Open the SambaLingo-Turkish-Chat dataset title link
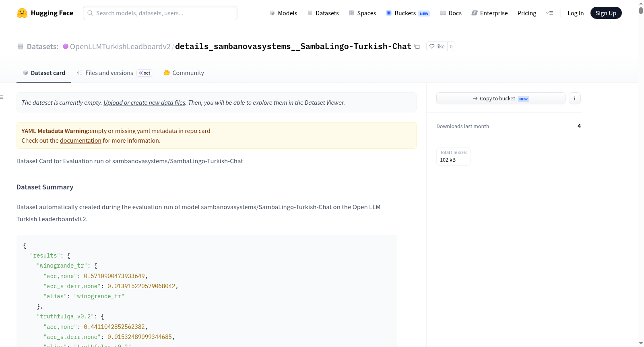 click(x=293, y=46)
